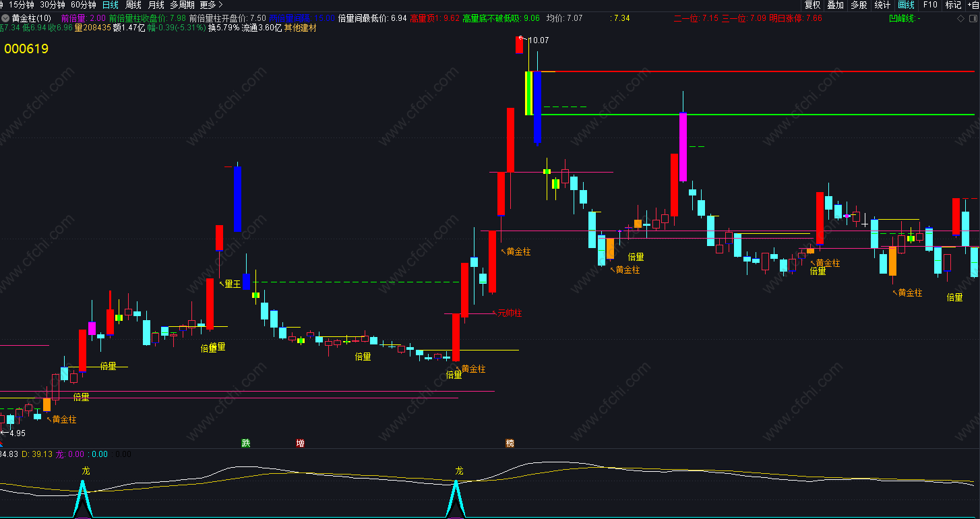This screenshot has width=980, height=519.
Task: Switch to the 30分钟 period tab
Action: click(x=53, y=5)
